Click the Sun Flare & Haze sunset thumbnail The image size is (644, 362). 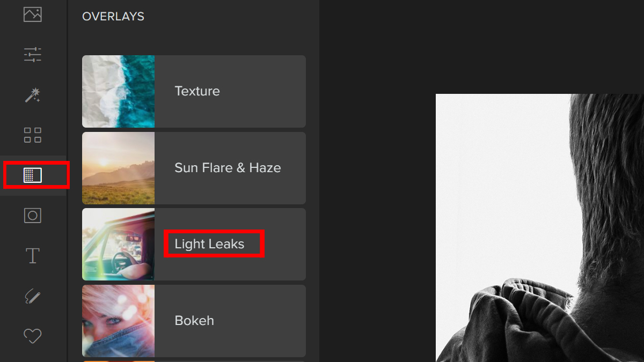tap(118, 168)
